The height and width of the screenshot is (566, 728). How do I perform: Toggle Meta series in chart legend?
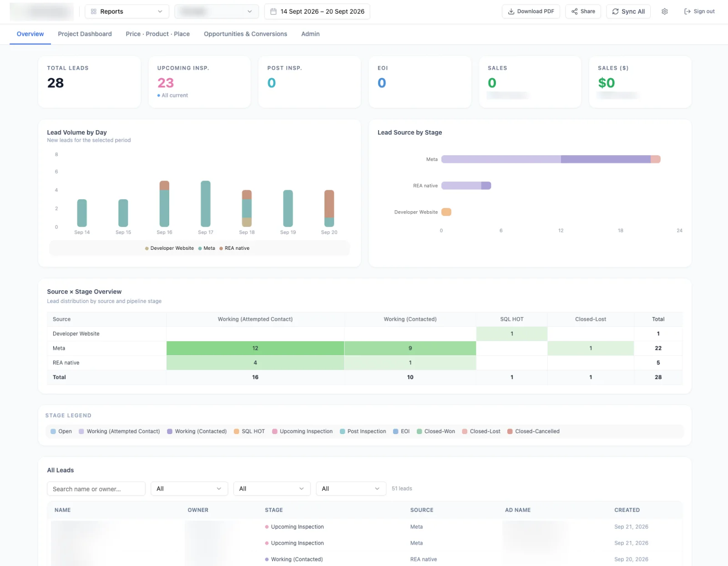click(207, 248)
